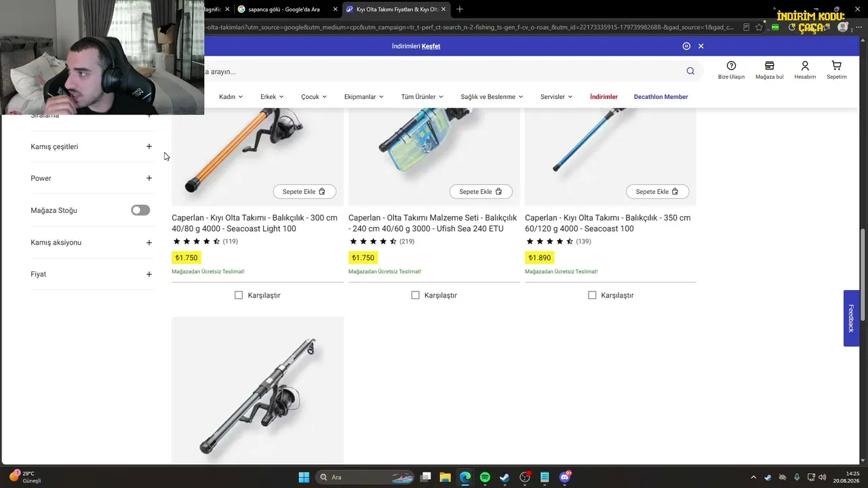This screenshot has height=488, width=868.
Task: Open the weather widget showing 29°C
Action: (x=25, y=477)
